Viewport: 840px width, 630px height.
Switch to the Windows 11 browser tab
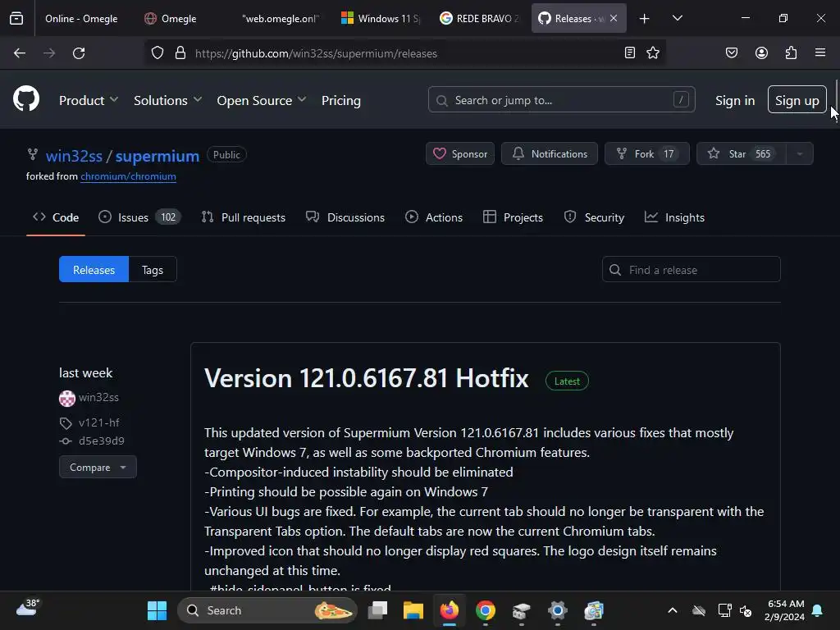click(381, 19)
